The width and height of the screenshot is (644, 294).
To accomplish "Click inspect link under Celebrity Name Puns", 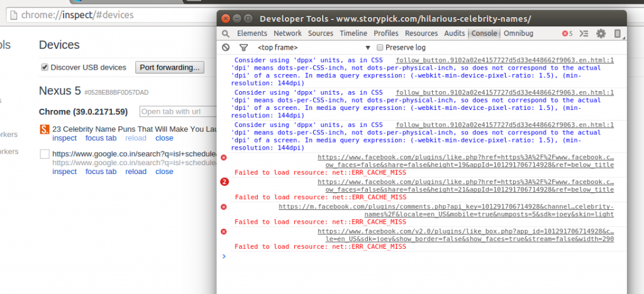I will tap(65, 138).
